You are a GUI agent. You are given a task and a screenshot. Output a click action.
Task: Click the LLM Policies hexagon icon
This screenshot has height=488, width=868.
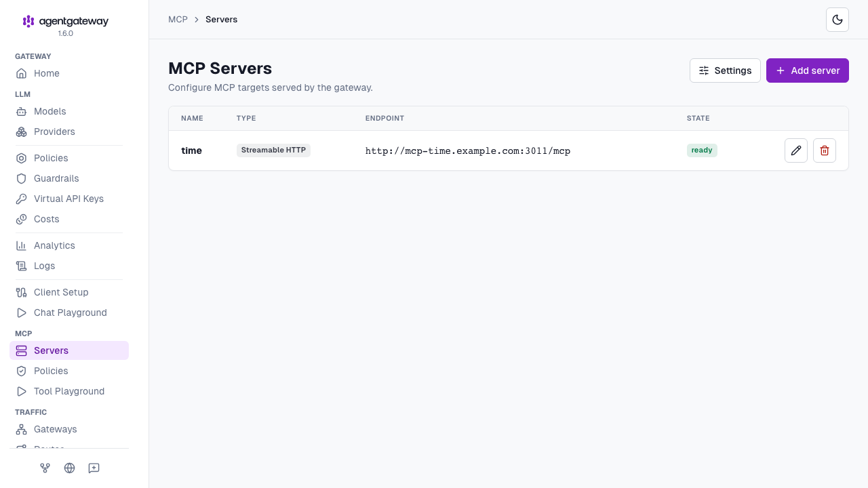click(x=22, y=158)
